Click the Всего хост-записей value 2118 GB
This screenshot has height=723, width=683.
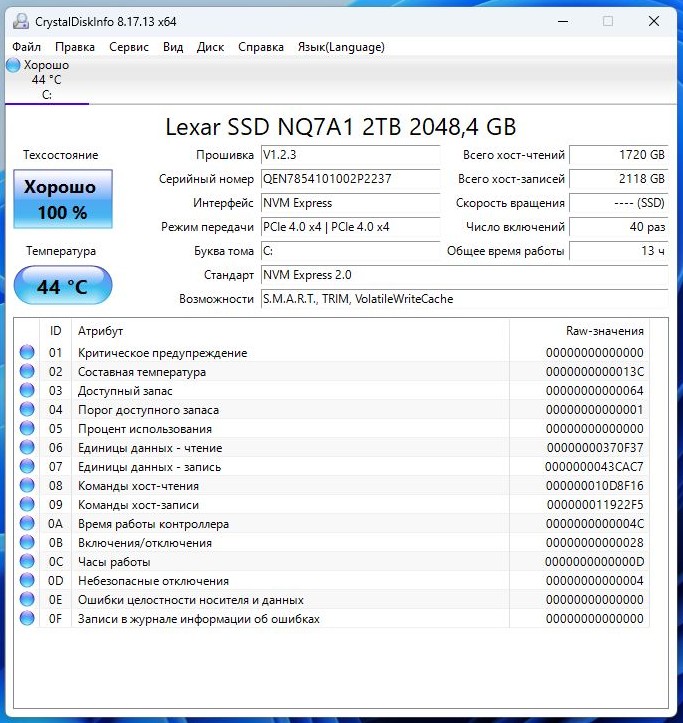click(x=619, y=179)
